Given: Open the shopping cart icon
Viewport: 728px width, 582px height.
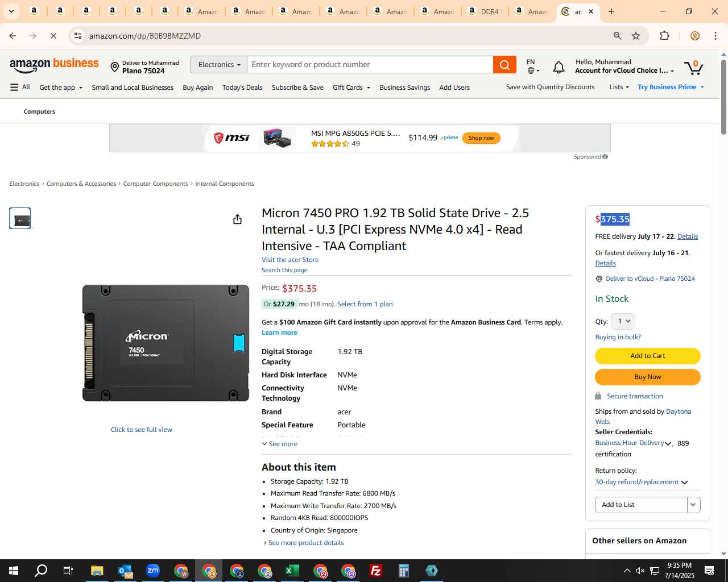Looking at the screenshot, I should pos(693,67).
